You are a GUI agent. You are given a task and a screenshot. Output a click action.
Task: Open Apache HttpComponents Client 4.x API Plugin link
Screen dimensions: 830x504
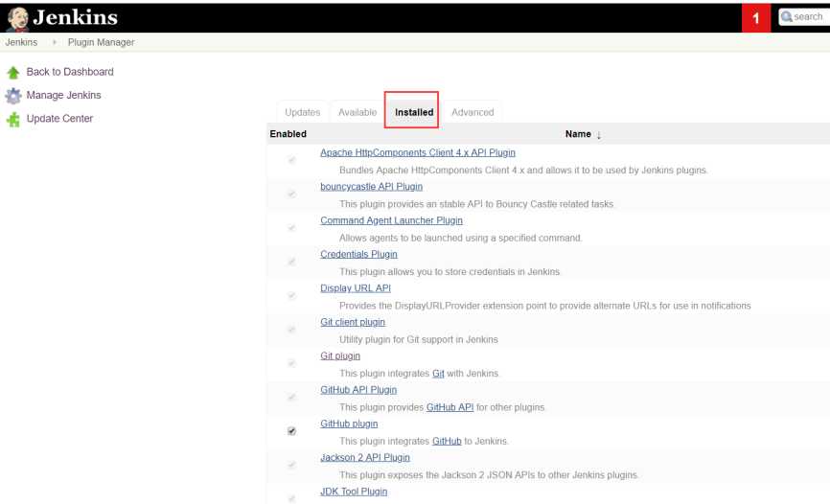[x=418, y=152]
